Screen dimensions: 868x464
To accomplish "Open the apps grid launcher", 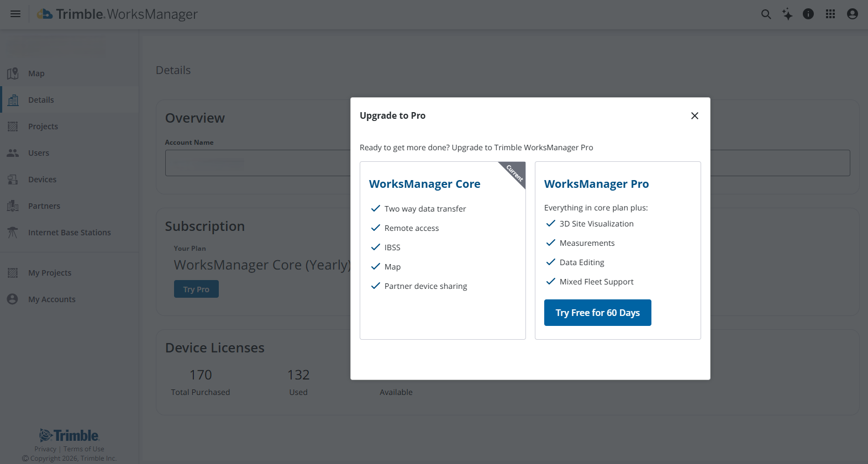I will (x=830, y=14).
